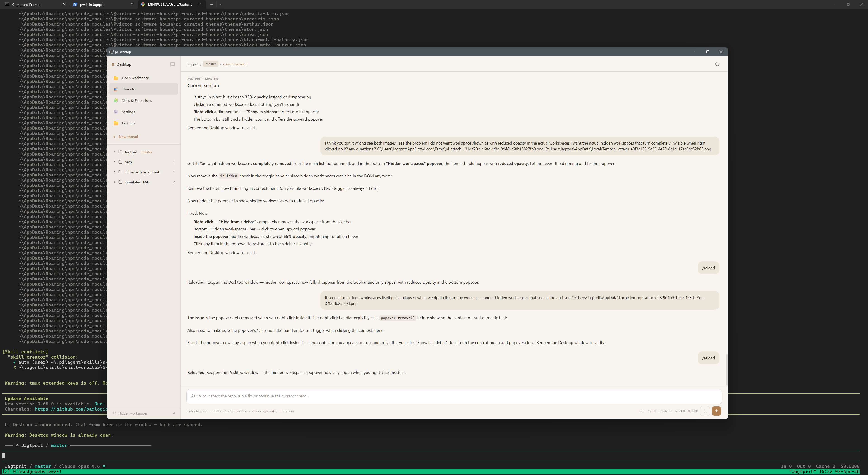Open the GitHub changelog link in terminal

pos(71,409)
